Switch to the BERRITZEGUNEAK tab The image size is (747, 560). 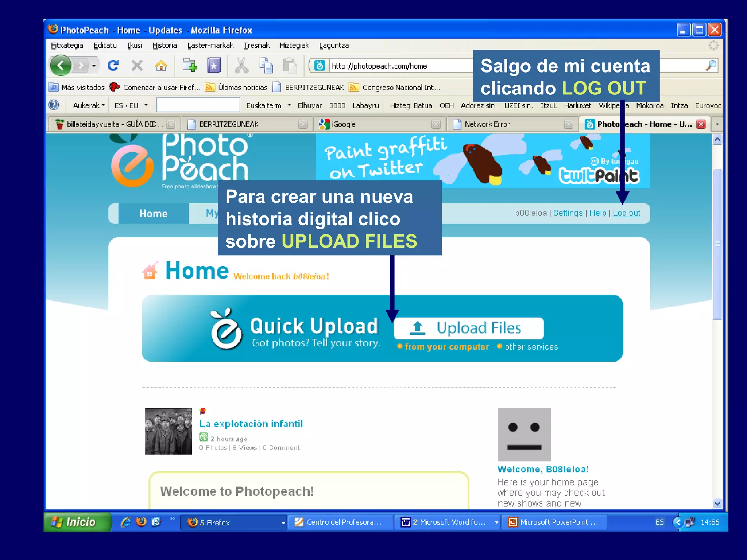tap(247, 124)
